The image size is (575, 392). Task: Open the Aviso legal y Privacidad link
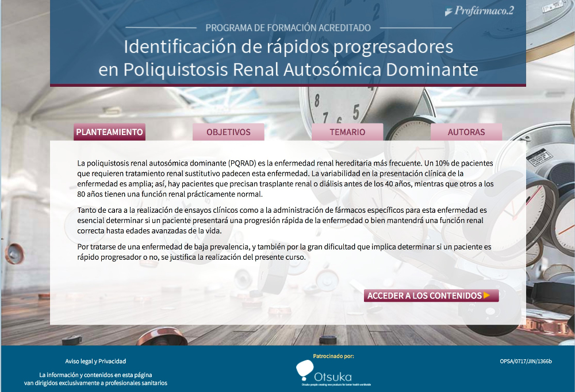click(x=95, y=361)
